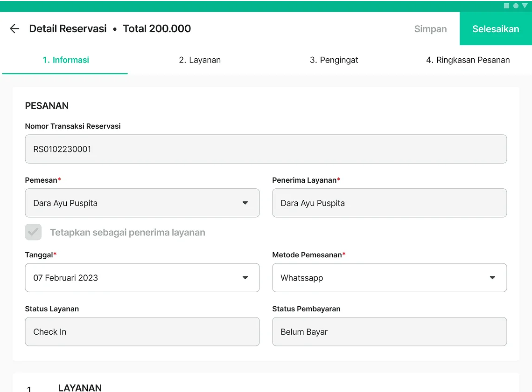
Task: Toggle 'Tetapkan sebagai penerima layanan' checkbox
Action: click(33, 232)
